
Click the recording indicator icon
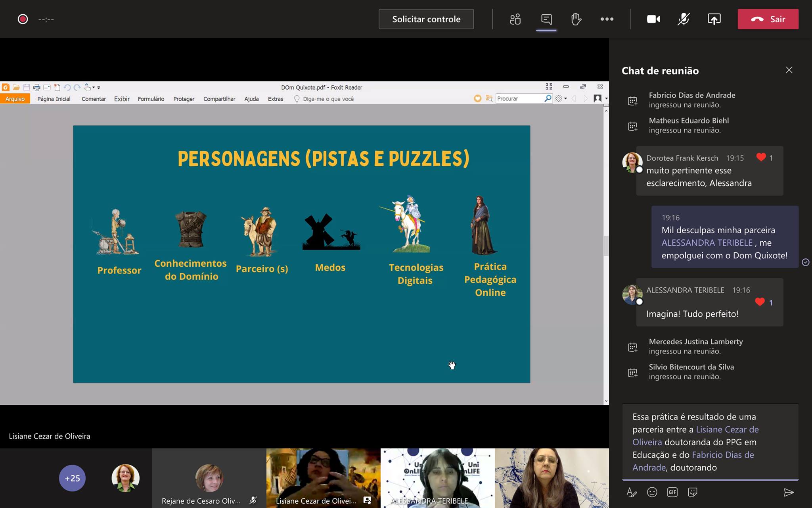(23, 19)
